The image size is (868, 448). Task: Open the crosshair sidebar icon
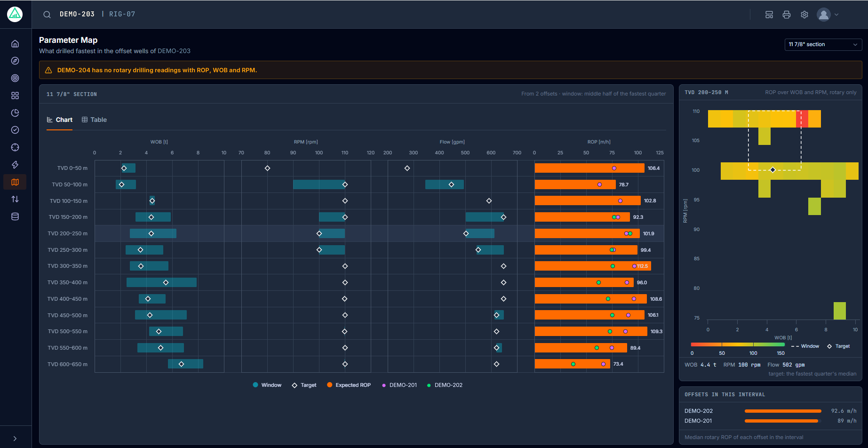click(x=15, y=147)
